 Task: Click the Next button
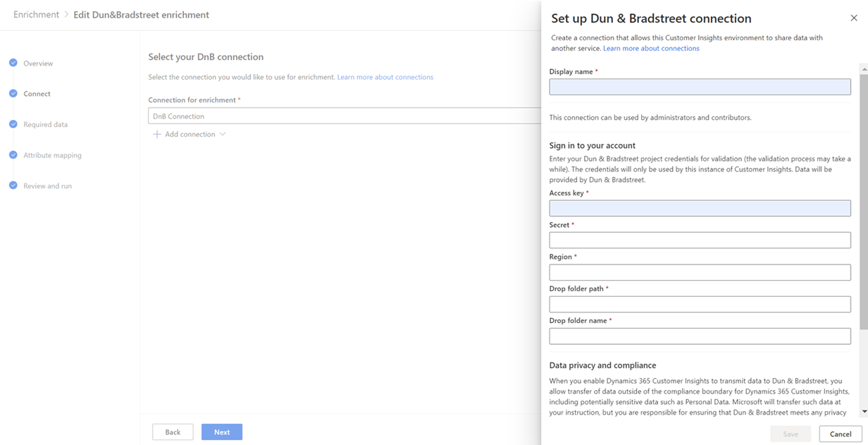coord(222,432)
